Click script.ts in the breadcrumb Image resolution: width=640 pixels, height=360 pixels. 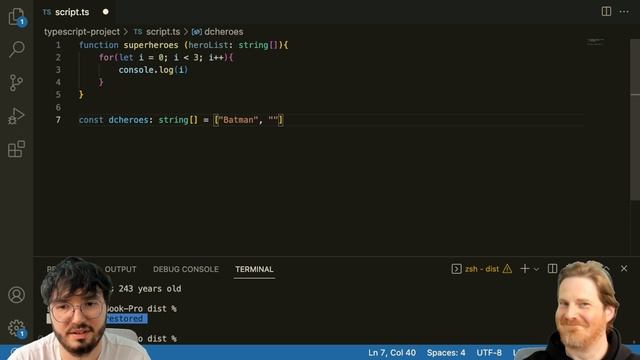(x=163, y=32)
